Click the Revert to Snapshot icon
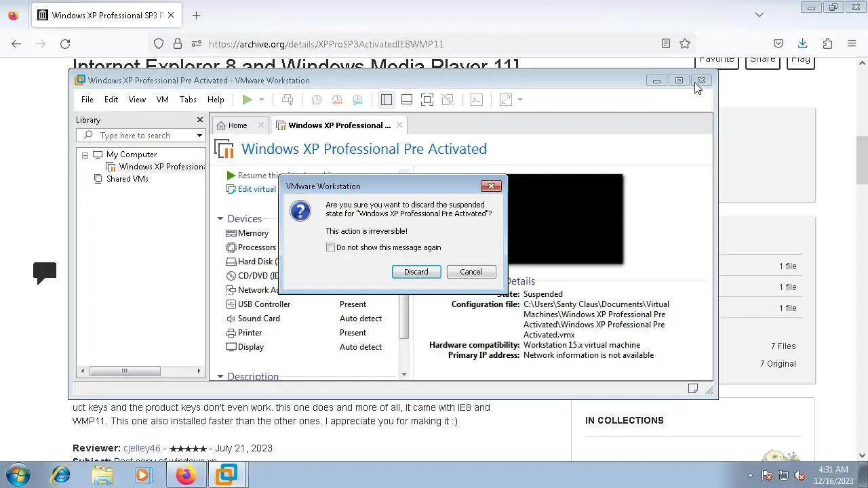 point(337,100)
